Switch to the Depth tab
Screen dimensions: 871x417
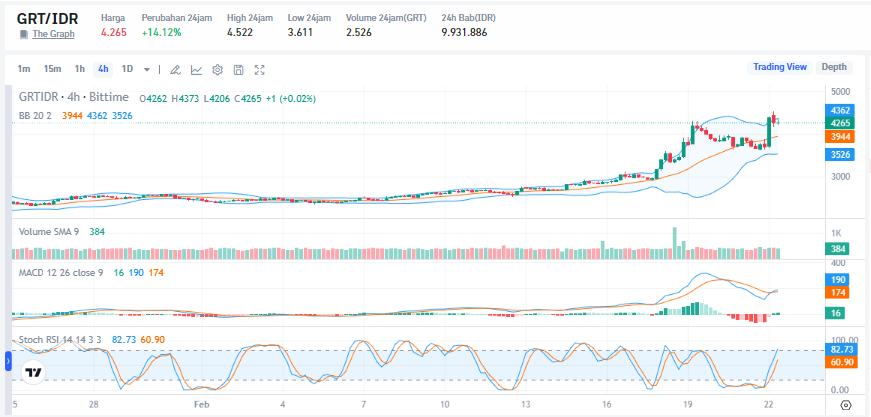click(x=834, y=67)
